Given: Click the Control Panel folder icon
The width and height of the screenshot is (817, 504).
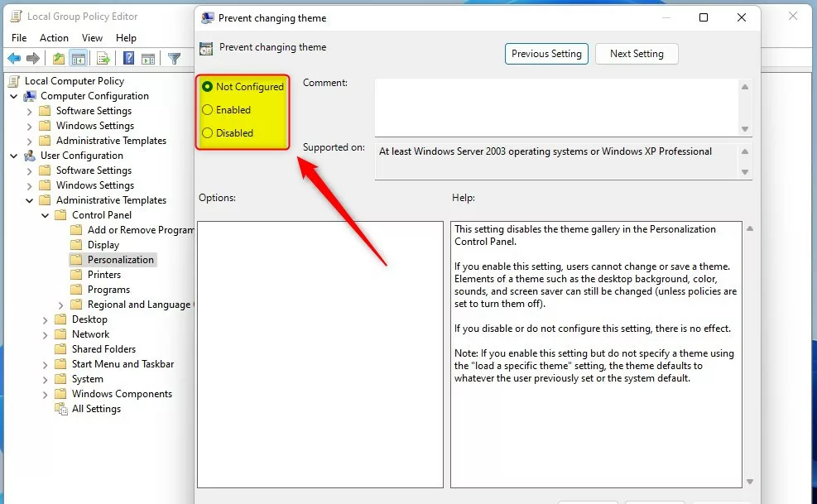Looking at the screenshot, I should pos(61,214).
